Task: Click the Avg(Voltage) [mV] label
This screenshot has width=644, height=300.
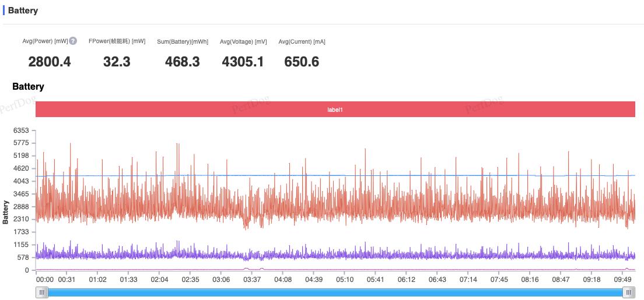Action: pyautogui.click(x=243, y=41)
